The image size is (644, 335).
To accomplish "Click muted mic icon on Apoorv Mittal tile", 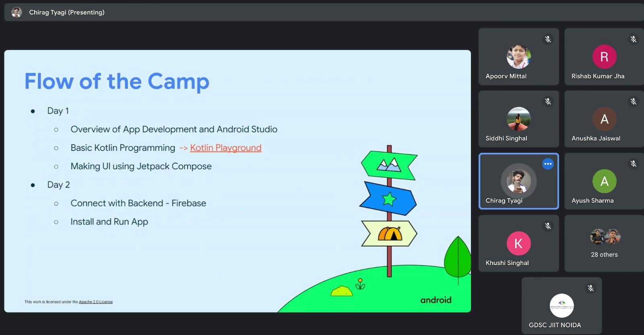I will coord(548,39).
